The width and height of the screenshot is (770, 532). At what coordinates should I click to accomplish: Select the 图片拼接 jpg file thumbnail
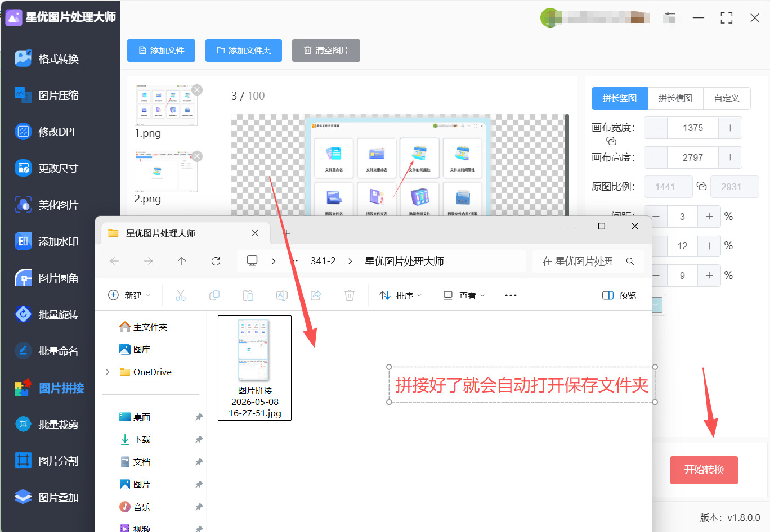point(255,368)
